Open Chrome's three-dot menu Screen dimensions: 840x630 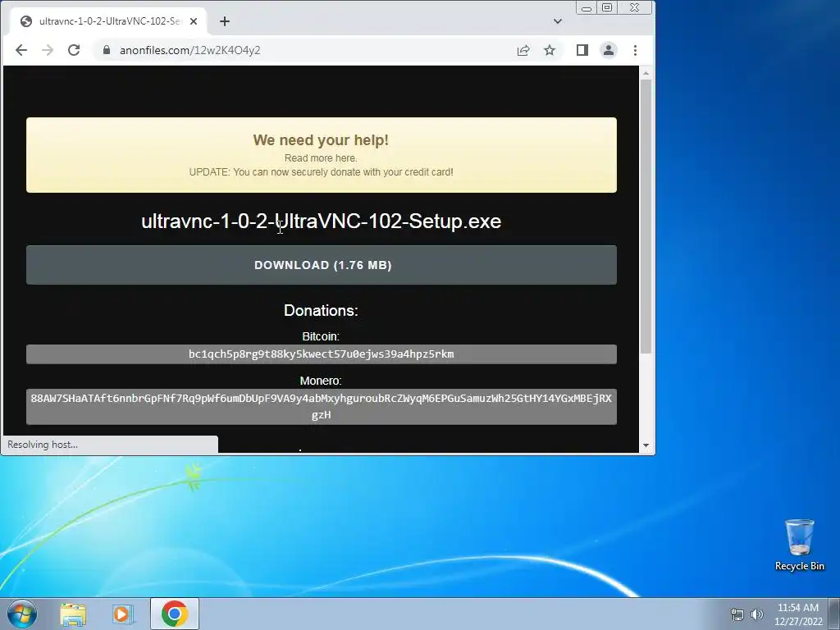636,50
